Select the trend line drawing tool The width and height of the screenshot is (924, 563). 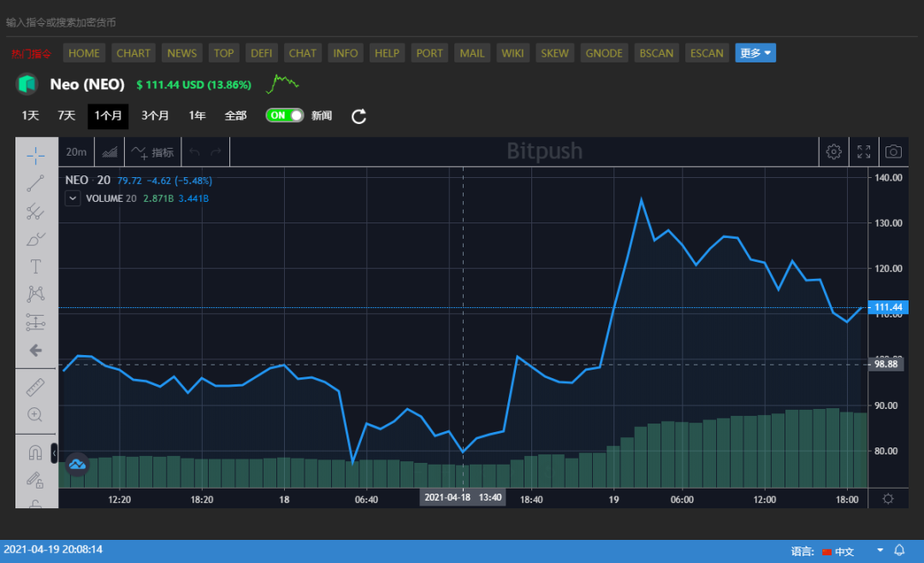point(35,183)
